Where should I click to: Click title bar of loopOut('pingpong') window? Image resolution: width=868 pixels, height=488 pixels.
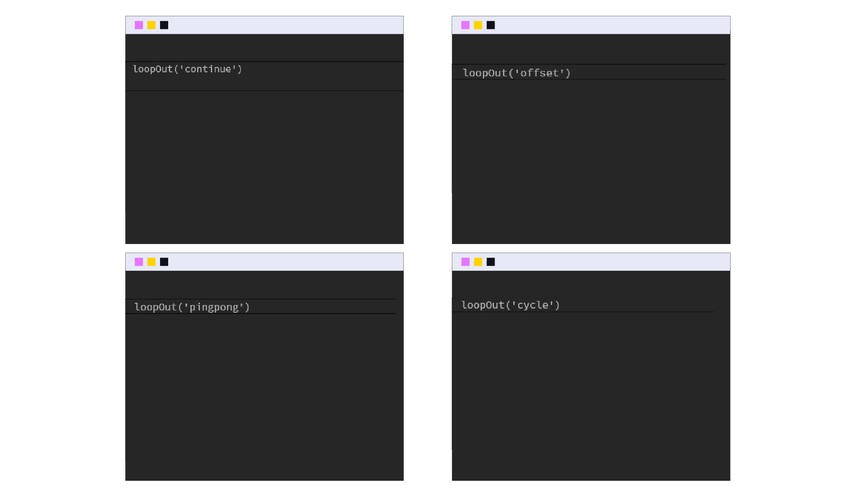pos(264,262)
